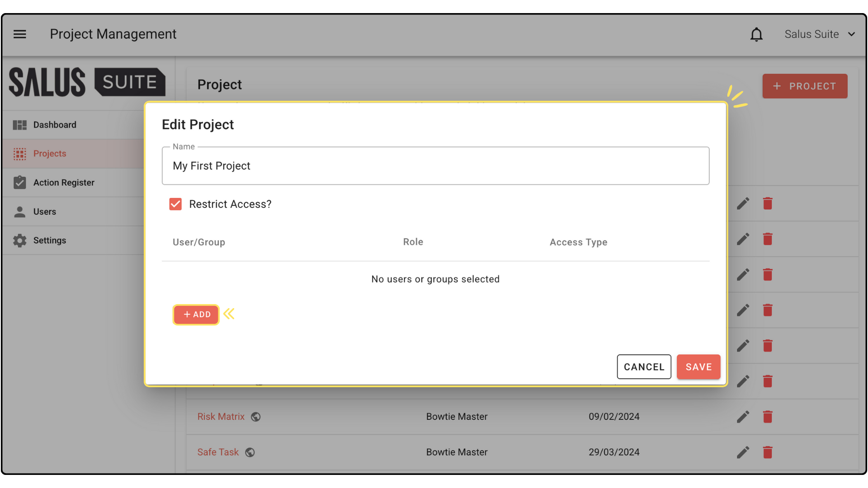The height and width of the screenshot is (488, 868).
Task: Click the trash delete icon for Safe Task
Action: pyautogui.click(x=768, y=452)
